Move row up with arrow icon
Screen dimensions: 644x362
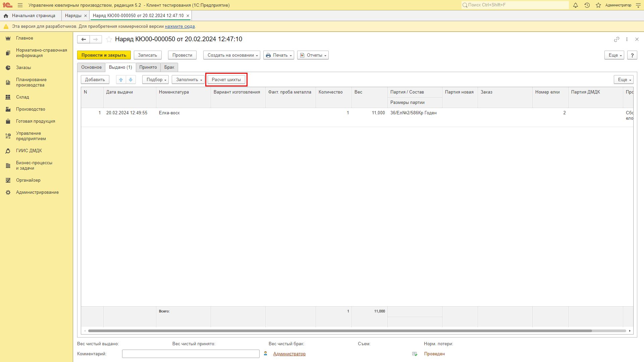pyautogui.click(x=121, y=80)
